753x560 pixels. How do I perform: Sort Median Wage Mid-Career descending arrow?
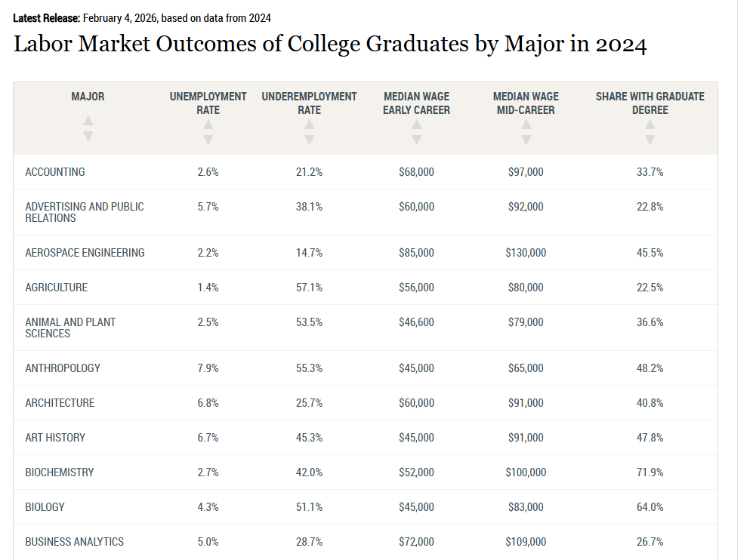(526, 140)
